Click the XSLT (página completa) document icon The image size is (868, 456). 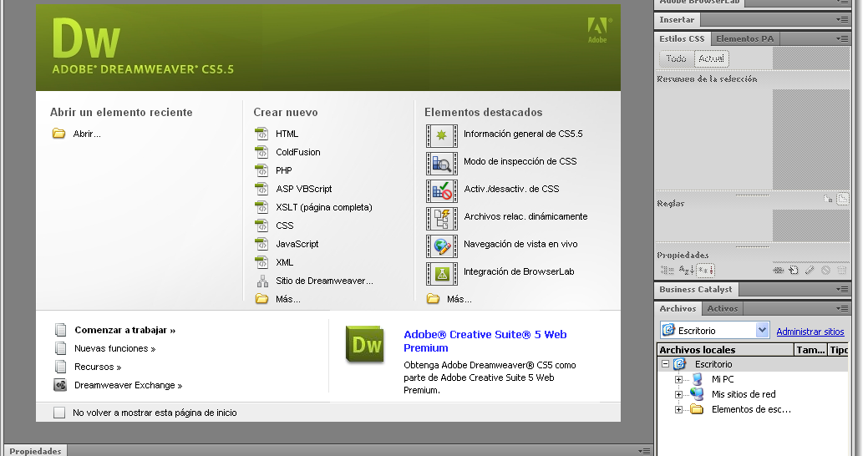[x=261, y=207]
